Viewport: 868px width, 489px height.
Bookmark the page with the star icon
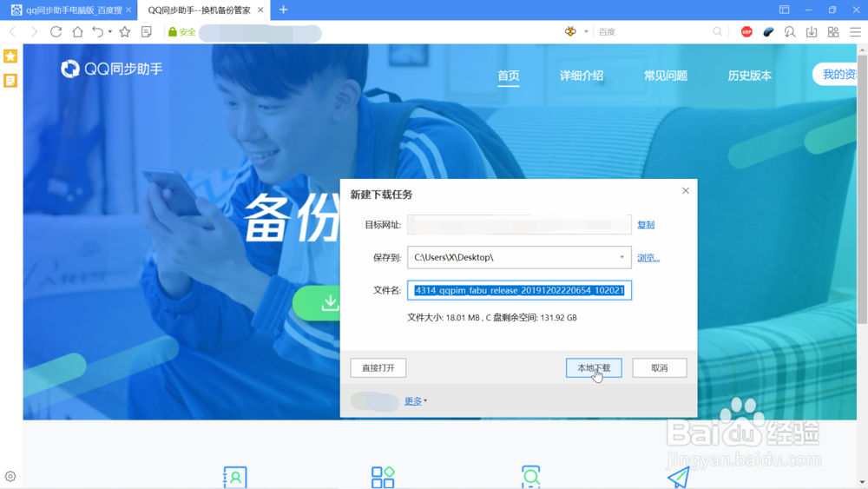[x=125, y=32]
